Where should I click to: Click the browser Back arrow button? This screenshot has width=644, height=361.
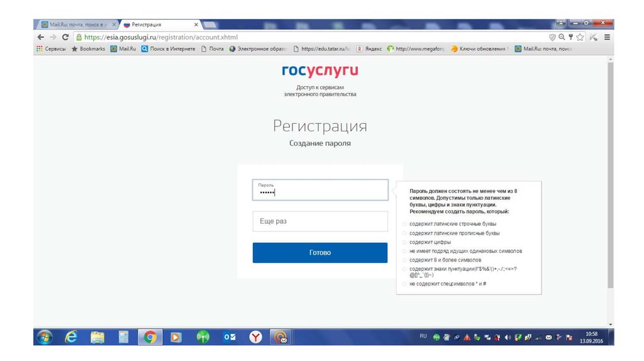(41, 37)
